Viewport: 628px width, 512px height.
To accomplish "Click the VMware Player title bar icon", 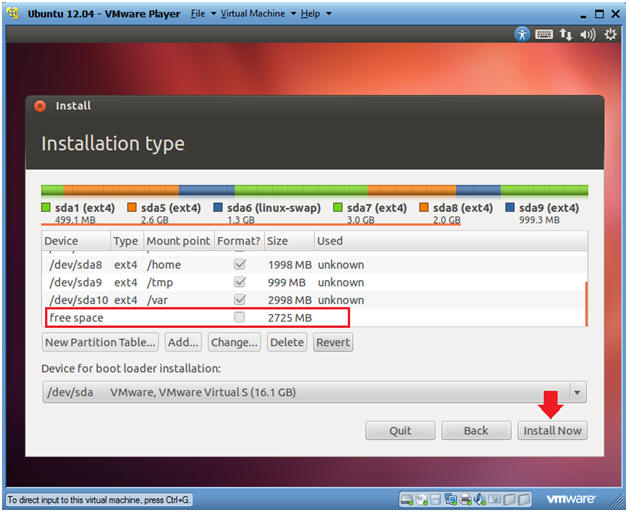I will [x=13, y=13].
